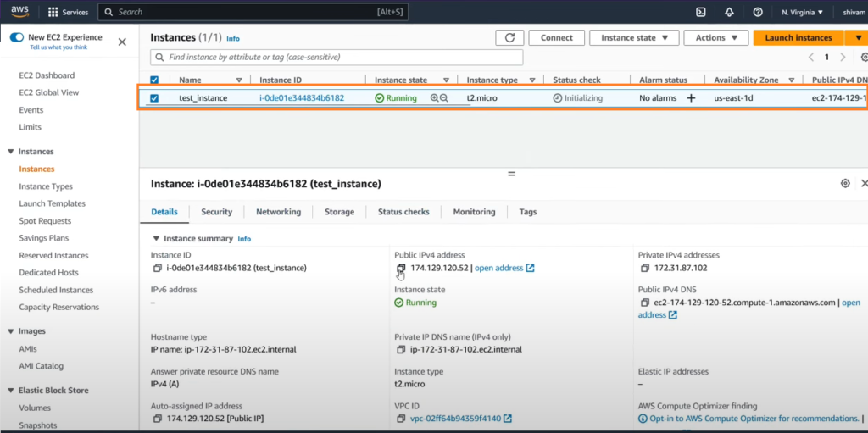The height and width of the screenshot is (433, 868).
Task: Open shivam account menu
Action: point(854,12)
